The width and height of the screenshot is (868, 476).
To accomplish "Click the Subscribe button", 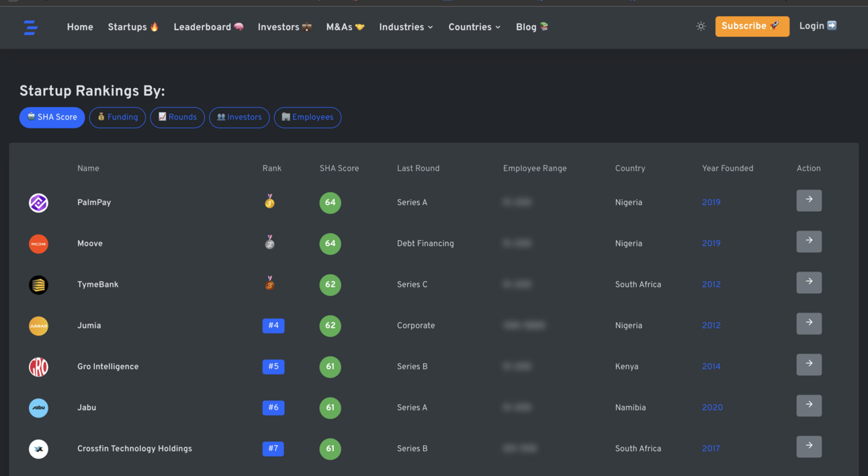I will click(752, 26).
